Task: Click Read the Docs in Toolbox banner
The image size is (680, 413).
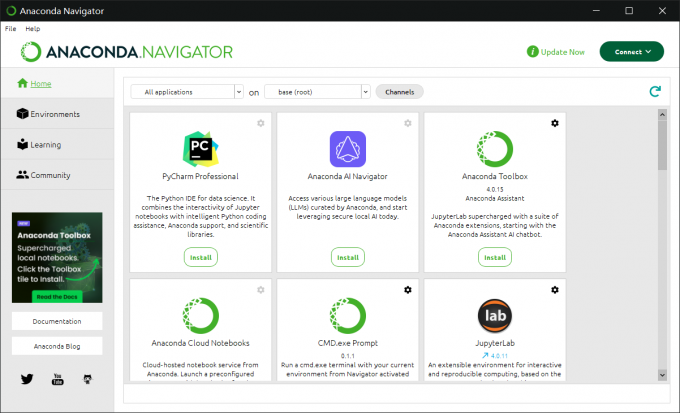Action: (57, 297)
